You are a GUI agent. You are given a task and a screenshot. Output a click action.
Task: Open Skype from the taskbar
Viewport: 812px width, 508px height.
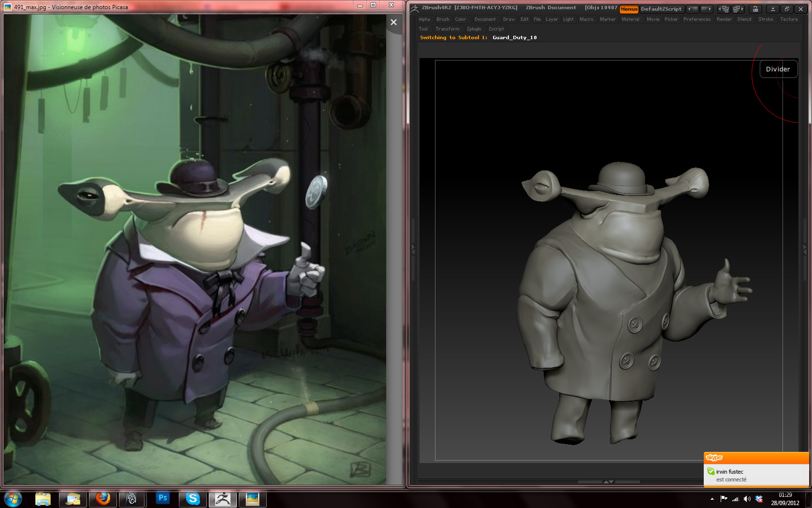193,499
